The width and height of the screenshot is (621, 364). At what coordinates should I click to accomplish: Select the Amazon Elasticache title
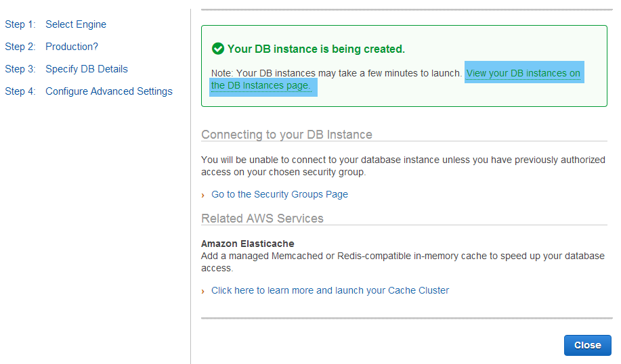click(x=248, y=244)
